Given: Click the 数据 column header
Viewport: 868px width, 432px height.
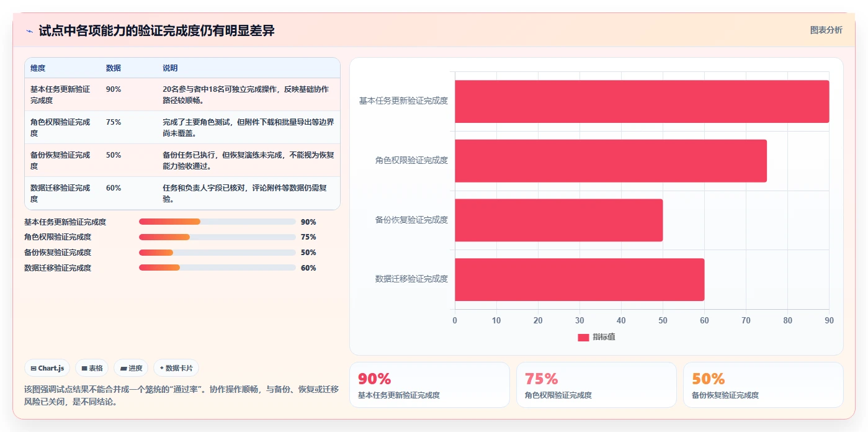Looking at the screenshot, I should 114,68.
